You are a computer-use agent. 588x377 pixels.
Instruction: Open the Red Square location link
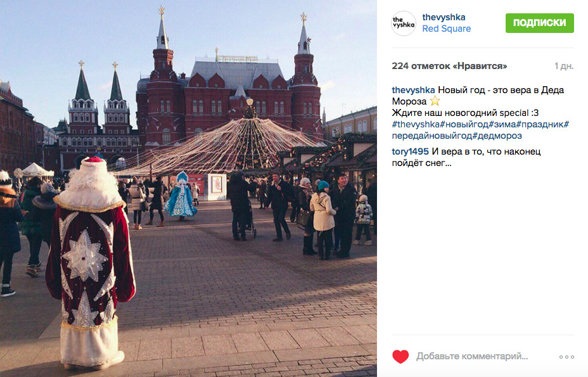tap(446, 29)
